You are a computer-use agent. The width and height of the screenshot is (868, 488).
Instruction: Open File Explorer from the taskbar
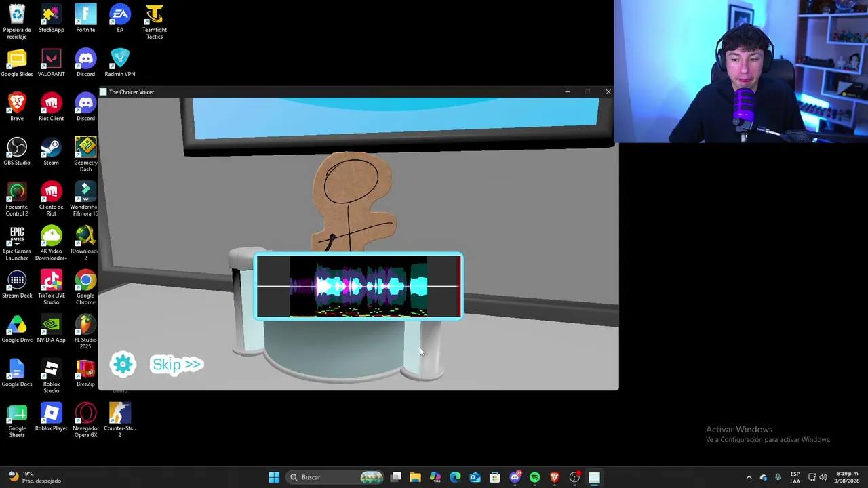pyautogui.click(x=415, y=477)
